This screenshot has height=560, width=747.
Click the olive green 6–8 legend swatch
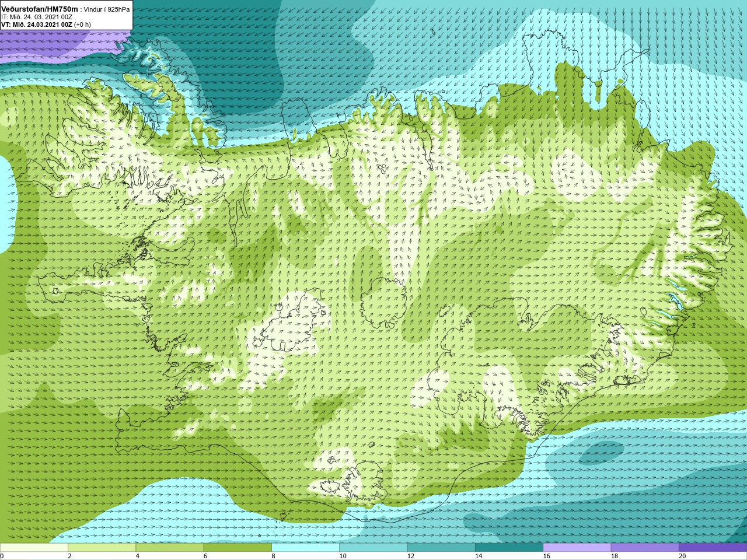click(x=238, y=548)
